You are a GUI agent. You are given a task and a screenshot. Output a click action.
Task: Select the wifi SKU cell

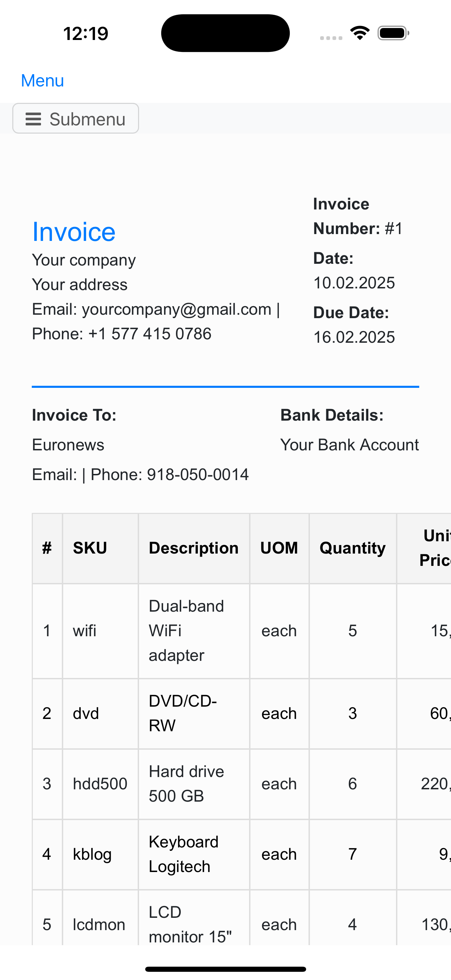pos(100,631)
